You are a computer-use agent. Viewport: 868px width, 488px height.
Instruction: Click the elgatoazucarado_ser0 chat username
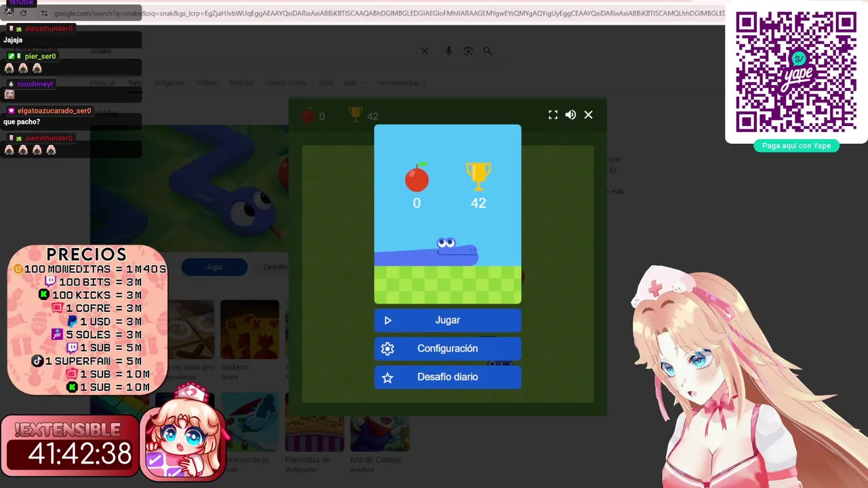(54, 110)
